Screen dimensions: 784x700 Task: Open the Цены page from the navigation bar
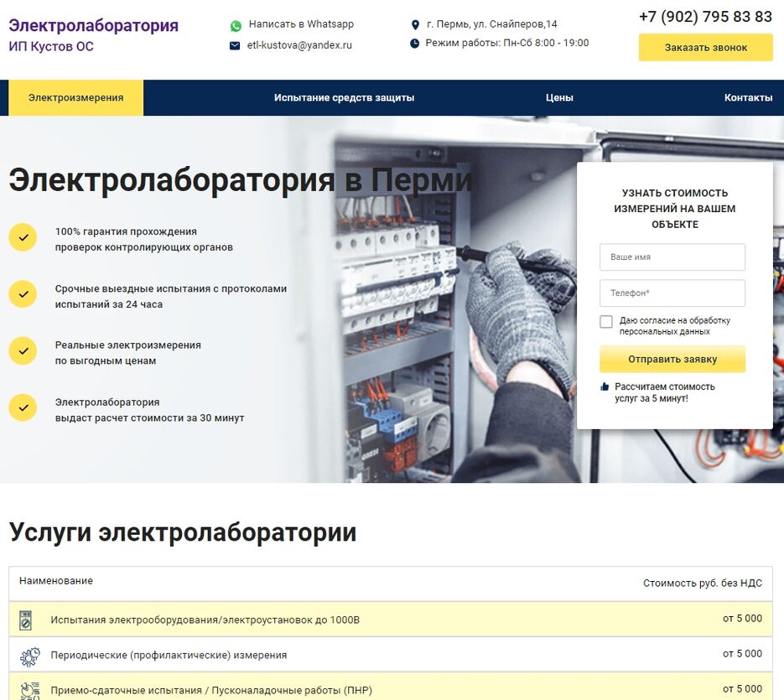558,97
